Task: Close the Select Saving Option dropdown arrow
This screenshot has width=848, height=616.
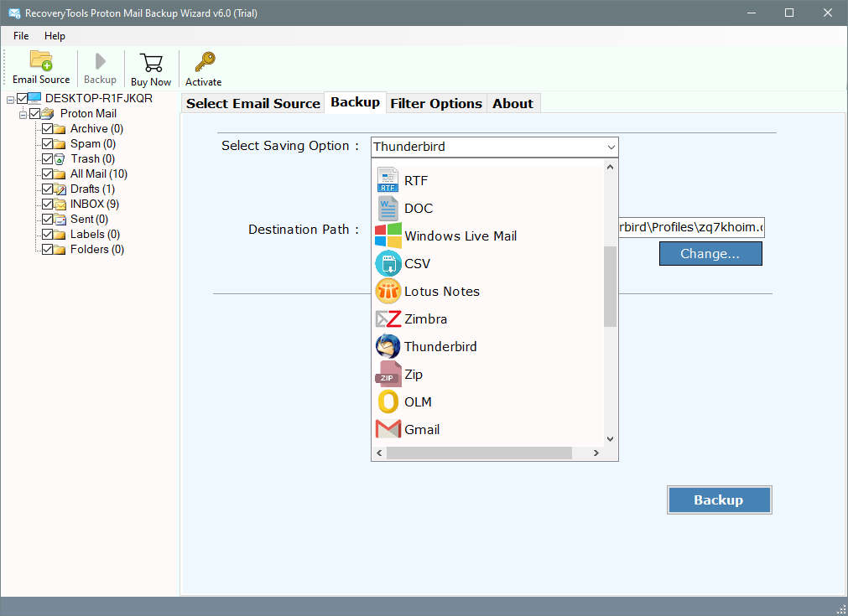Action: 611,147
